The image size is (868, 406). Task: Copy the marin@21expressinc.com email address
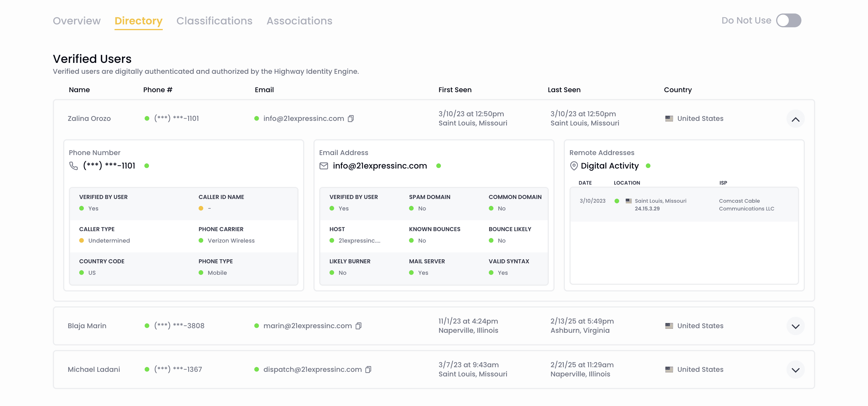click(359, 326)
